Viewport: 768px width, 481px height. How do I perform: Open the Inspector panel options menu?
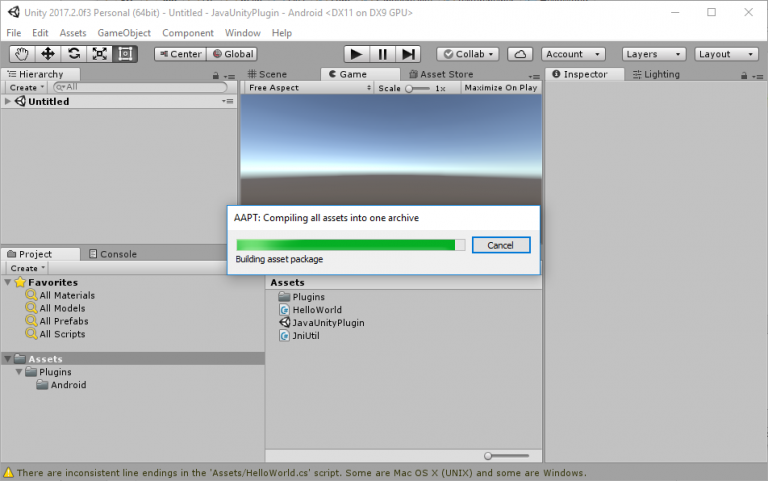tap(758, 76)
